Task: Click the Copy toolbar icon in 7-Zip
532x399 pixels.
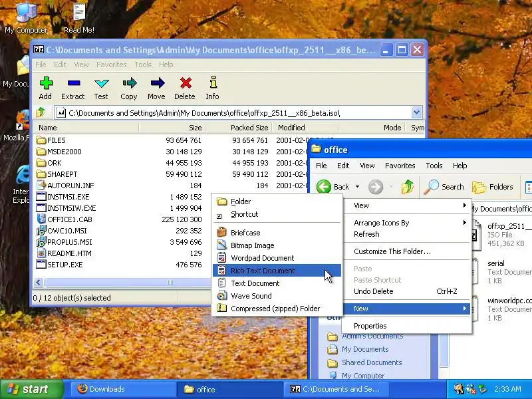Action: (129, 88)
